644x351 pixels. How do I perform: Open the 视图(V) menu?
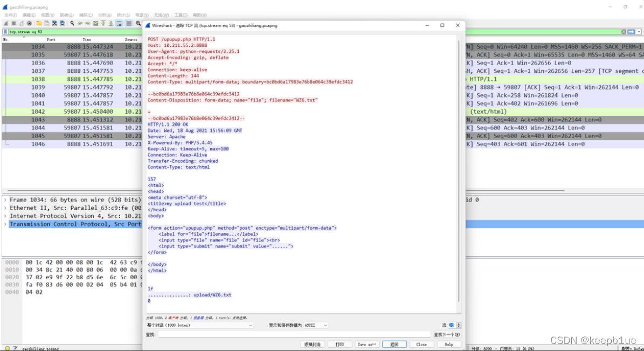pyautogui.click(x=47, y=15)
